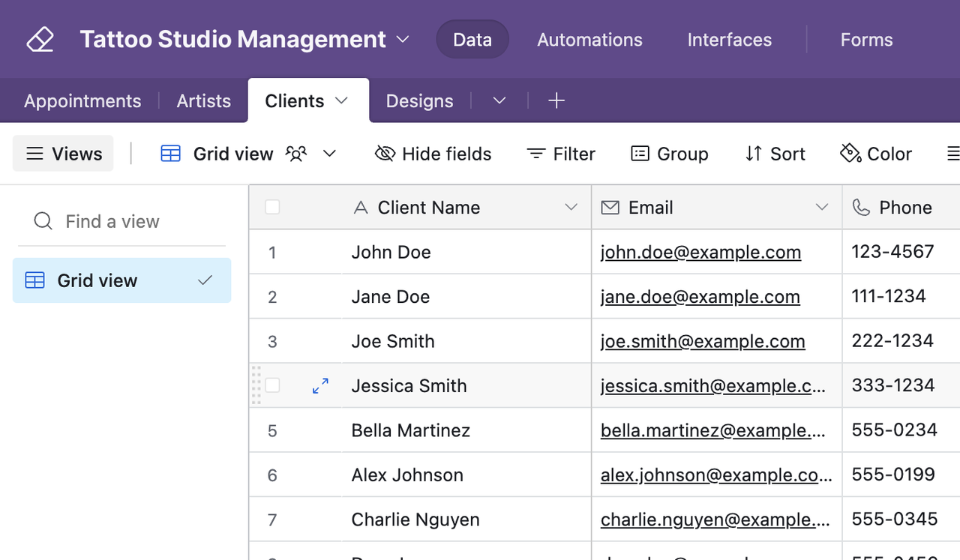Image resolution: width=960 pixels, height=560 pixels.
Task: Select phone cell 333-1234
Action: pyautogui.click(x=901, y=385)
